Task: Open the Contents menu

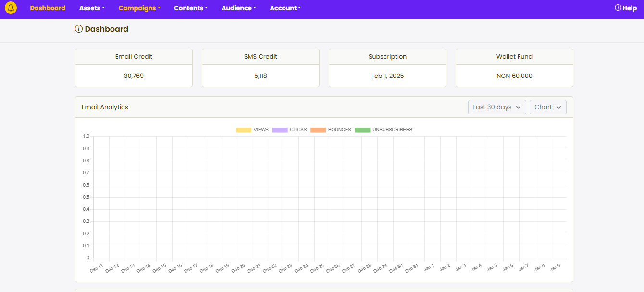Action: (190, 8)
